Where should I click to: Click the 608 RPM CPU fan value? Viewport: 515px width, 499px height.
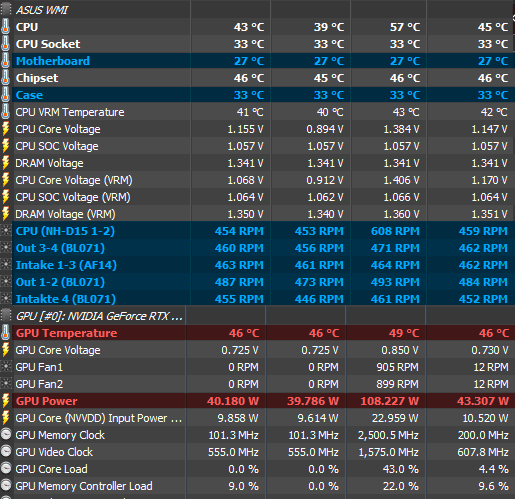click(x=395, y=231)
